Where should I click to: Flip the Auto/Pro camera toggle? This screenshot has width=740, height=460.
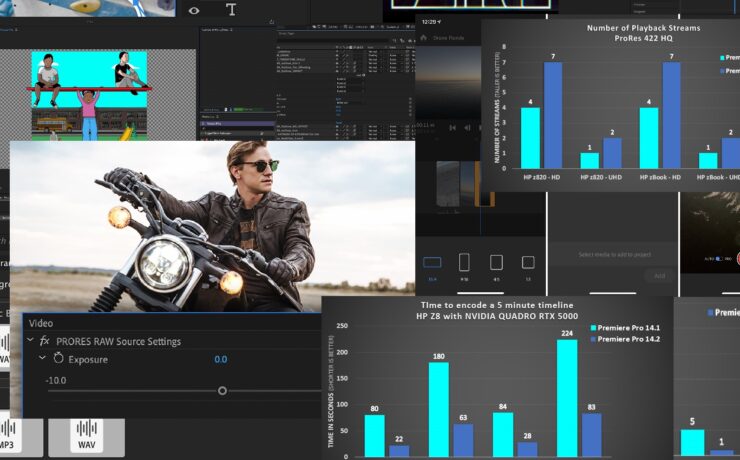tap(719, 259)
